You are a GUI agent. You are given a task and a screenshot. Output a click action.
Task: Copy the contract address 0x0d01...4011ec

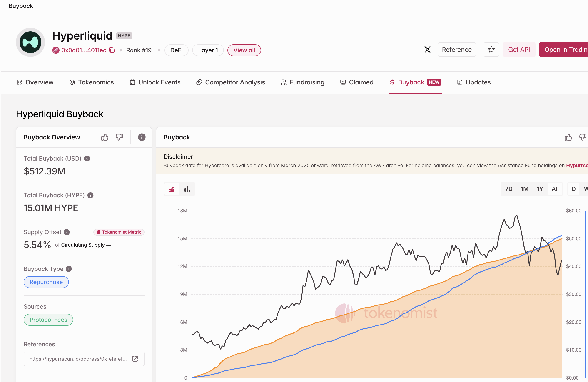coord(112,50)
